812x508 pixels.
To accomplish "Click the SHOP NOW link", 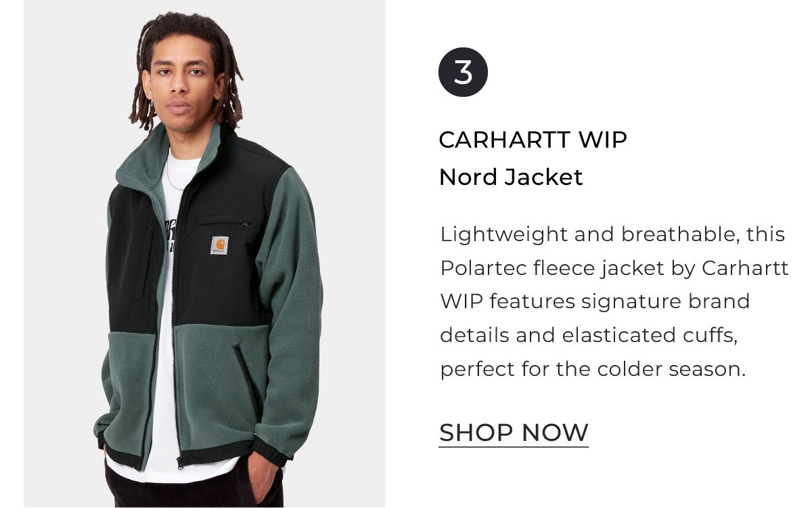I will point(514,432).
